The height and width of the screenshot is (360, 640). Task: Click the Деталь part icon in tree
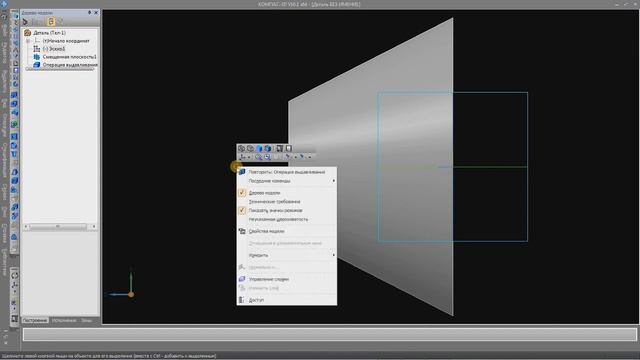point(27,33)
